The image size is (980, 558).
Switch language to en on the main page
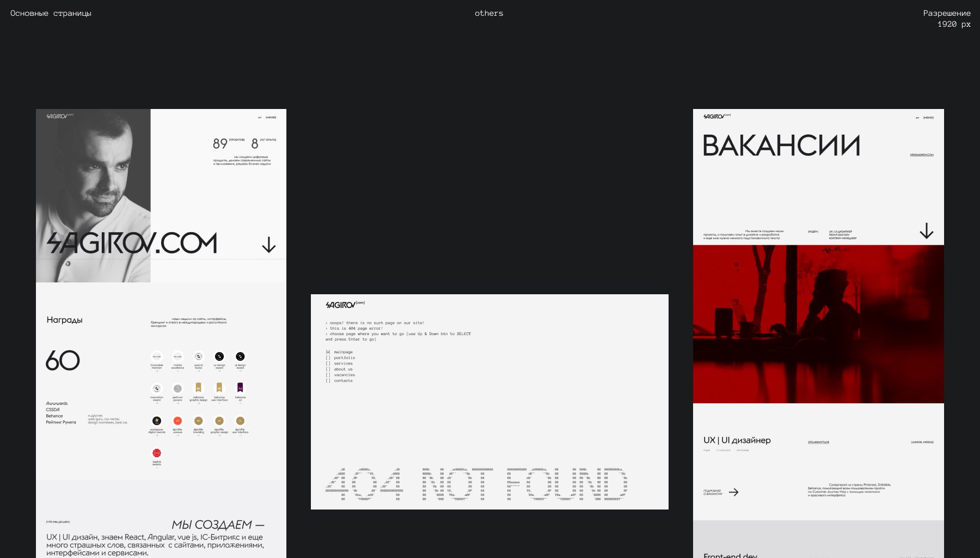[260, 117]
